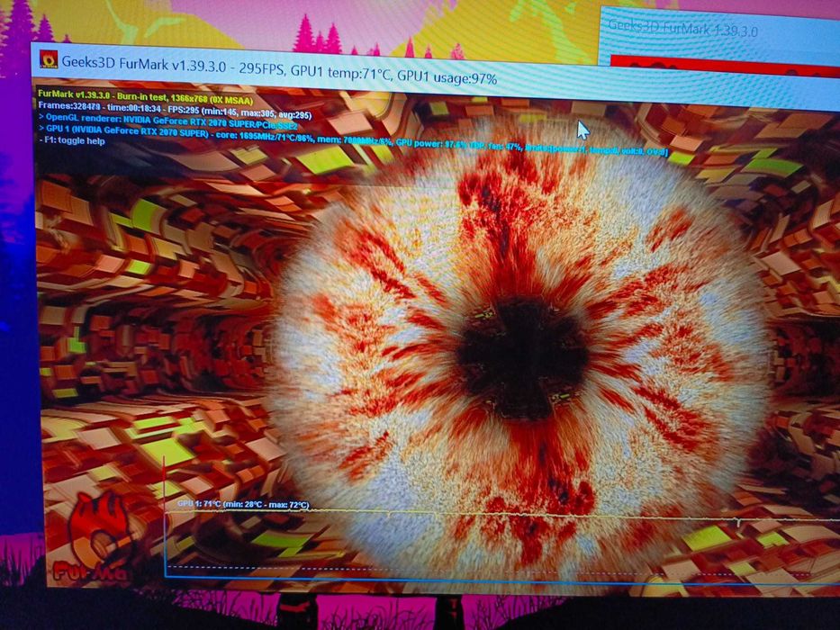Viewport: 840px width, 630px height.
Task: Select the FurMark v1.39.3.0 295FPS window title
Action: click(279, 70)
